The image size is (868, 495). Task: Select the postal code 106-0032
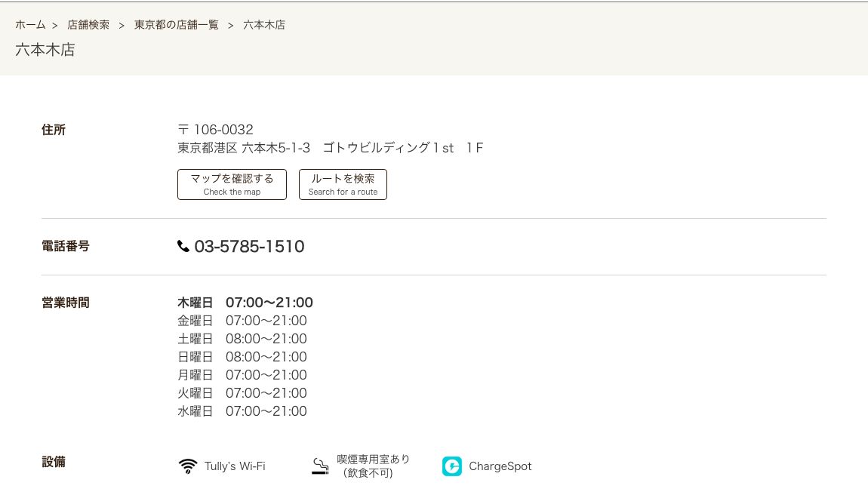(223, 130)
